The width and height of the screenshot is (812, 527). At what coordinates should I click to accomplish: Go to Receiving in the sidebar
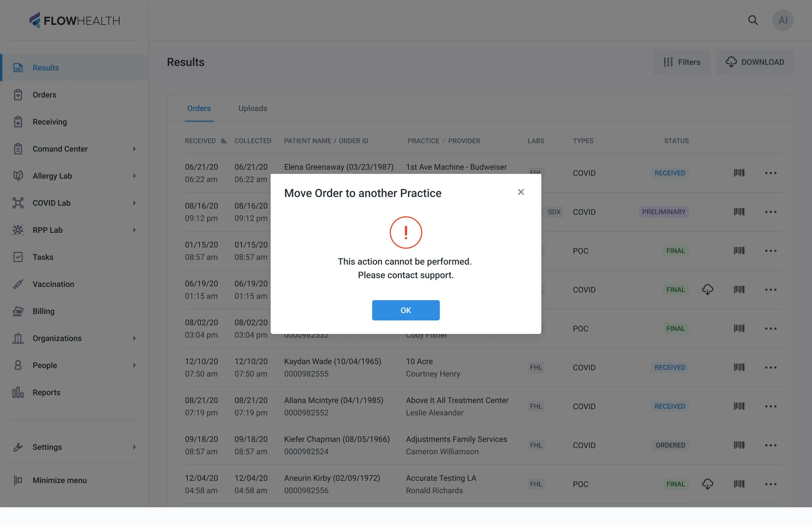tap(74, 122)
